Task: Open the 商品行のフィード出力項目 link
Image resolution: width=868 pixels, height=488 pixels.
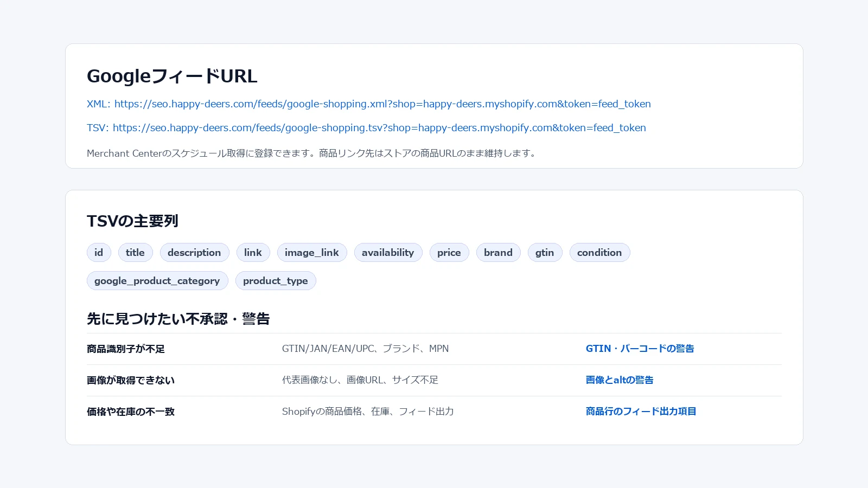Action: (641, 412)
